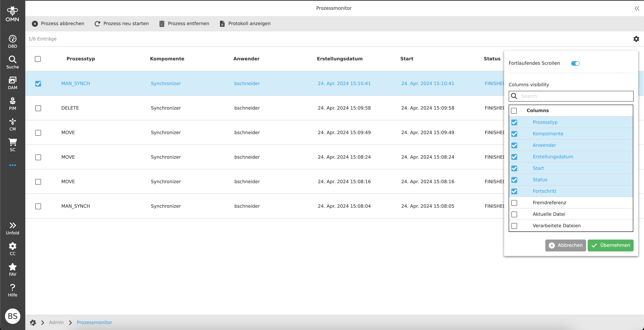Show more modules via three dots
The height and width of the screenshot is (330, 644).
pos(12,165)
